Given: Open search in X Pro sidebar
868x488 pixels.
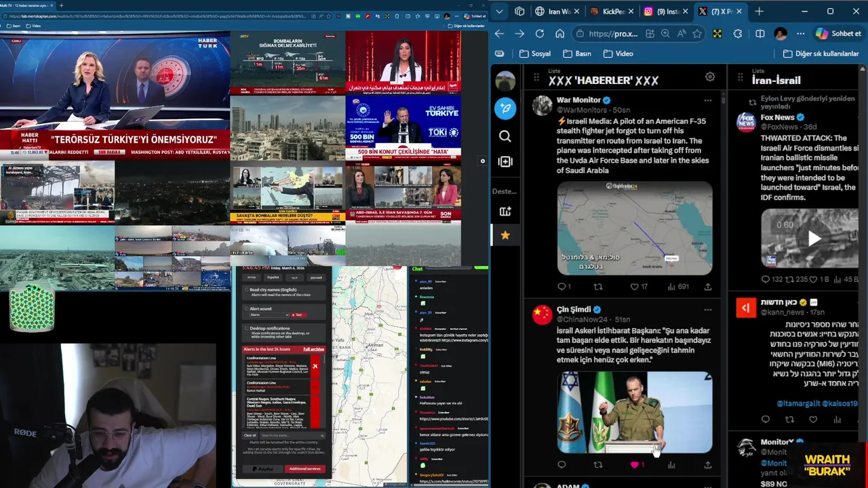Looking at the screenshot, I should (x=505, y=137).
